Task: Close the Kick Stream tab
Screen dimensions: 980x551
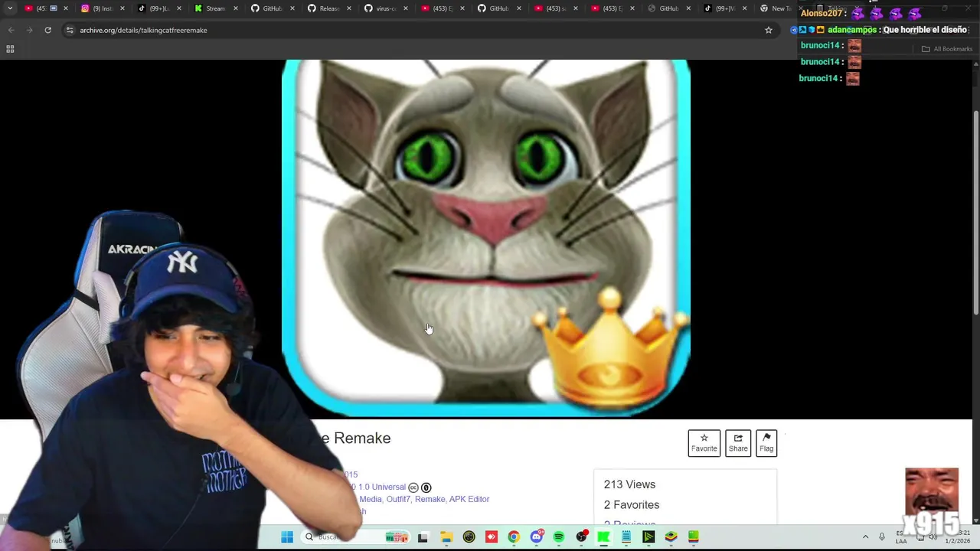Action: coord(235,8)
